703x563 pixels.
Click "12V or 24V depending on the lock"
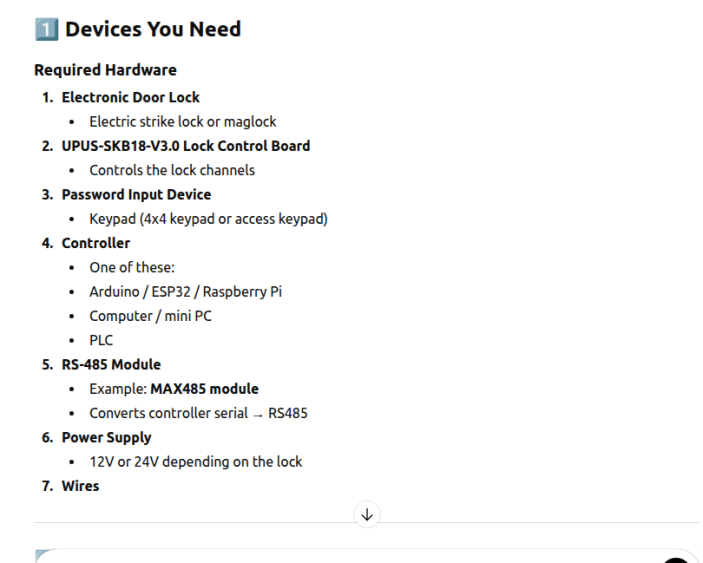click(x=195, y=462)
